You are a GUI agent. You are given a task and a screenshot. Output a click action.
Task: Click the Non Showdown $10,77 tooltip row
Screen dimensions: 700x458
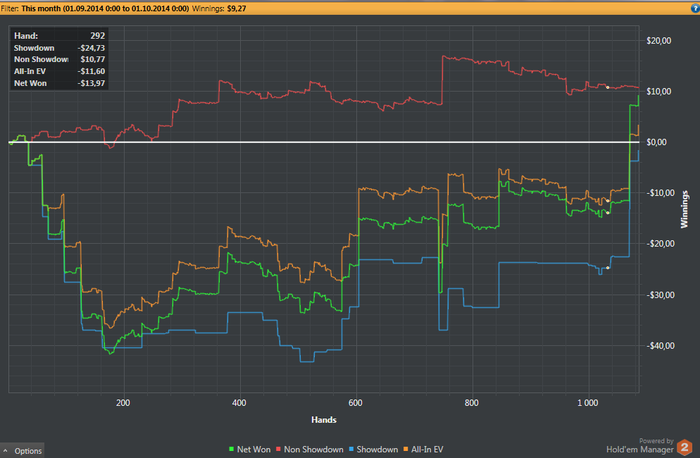59,59
